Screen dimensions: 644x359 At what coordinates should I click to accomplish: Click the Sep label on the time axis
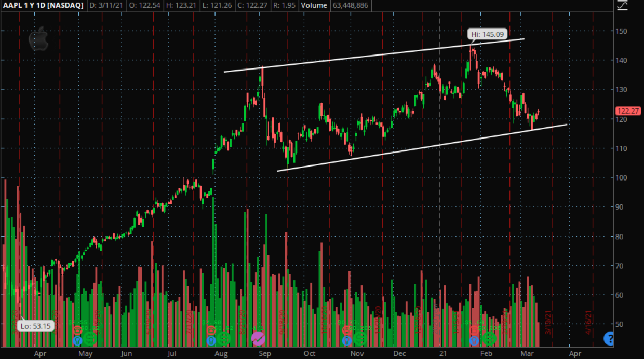(264, 353)
